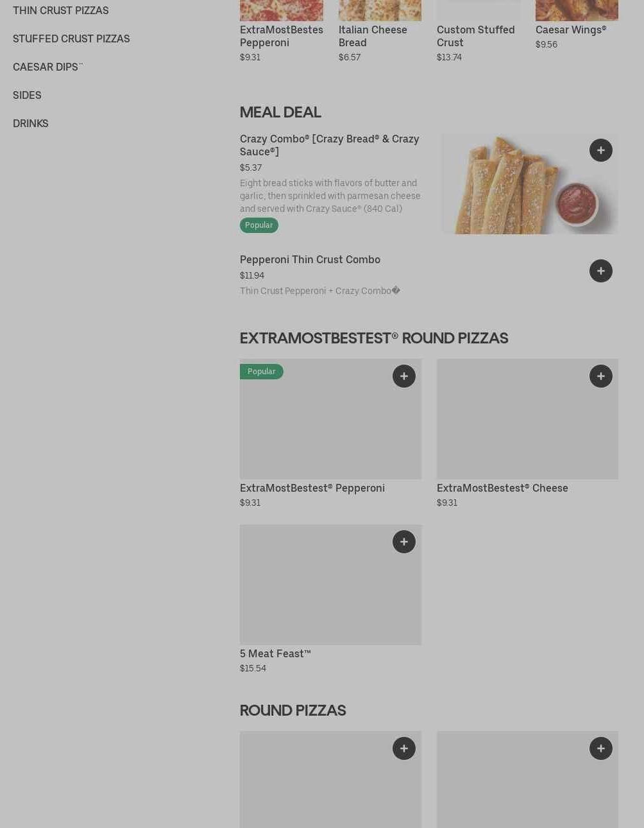Select 5 Meat Feast item name

pyautogui.click(x=275, y=653)
